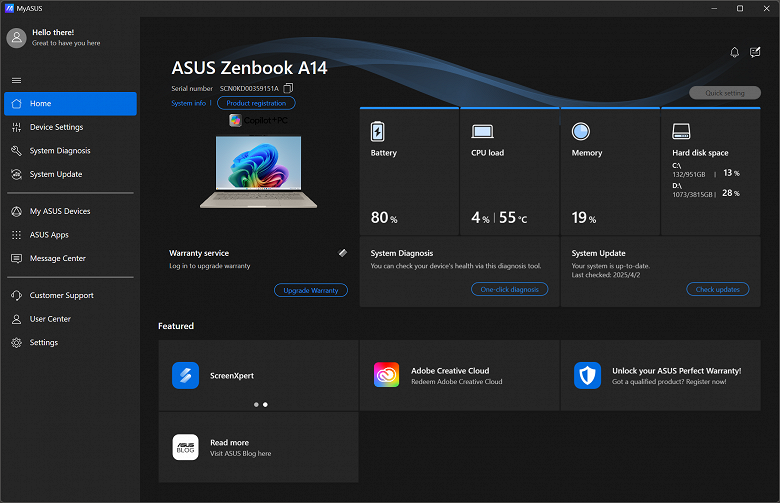Open System Diagnosis from sidebar text
780x503 pixels.
point(60,151)
